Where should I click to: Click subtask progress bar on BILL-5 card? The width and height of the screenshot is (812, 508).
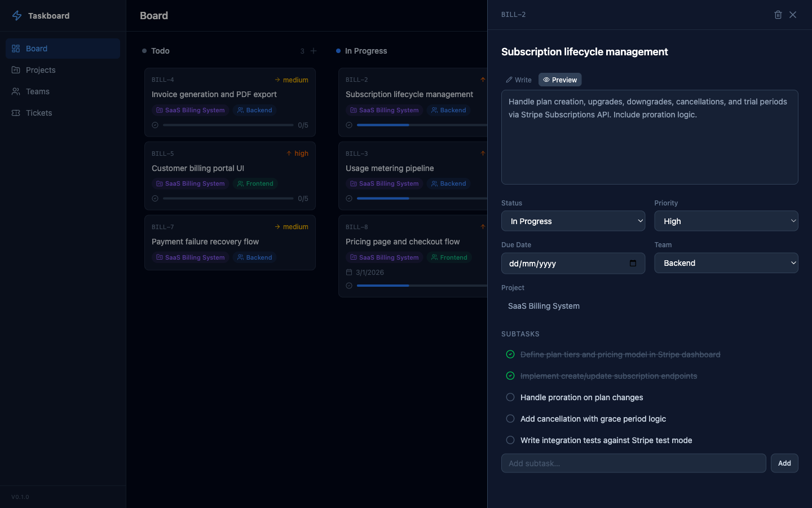[x=228, y=199]
